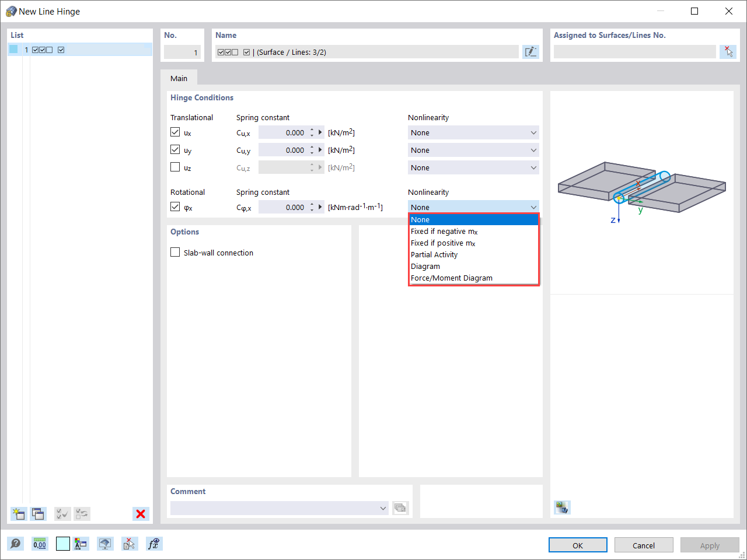Open the Comment dropdown

pos(382,508)
